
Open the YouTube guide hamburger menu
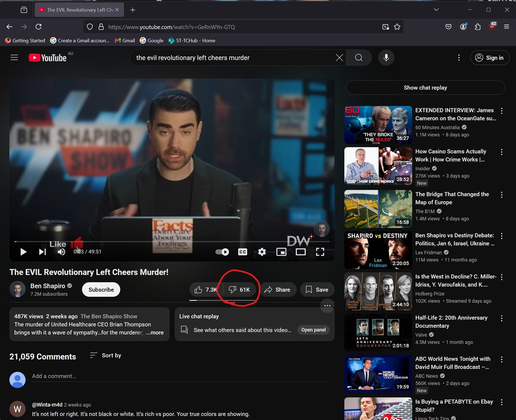pos(14,58)
